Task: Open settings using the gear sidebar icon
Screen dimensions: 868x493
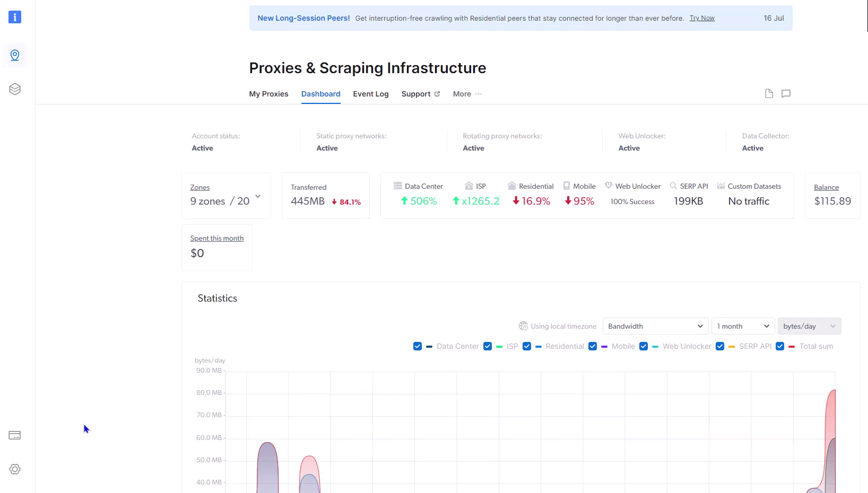Action: point(15,469)
